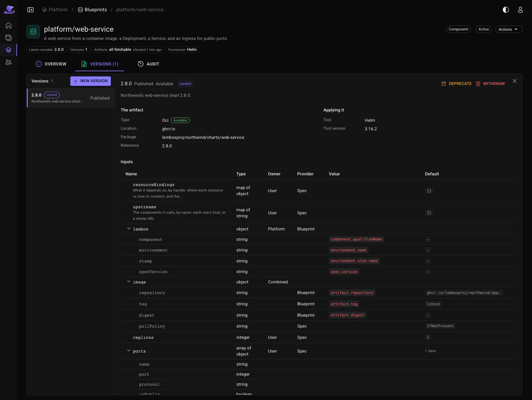Click the artifact.repository value
Screen dimensions: 532x400
point(352,293)
